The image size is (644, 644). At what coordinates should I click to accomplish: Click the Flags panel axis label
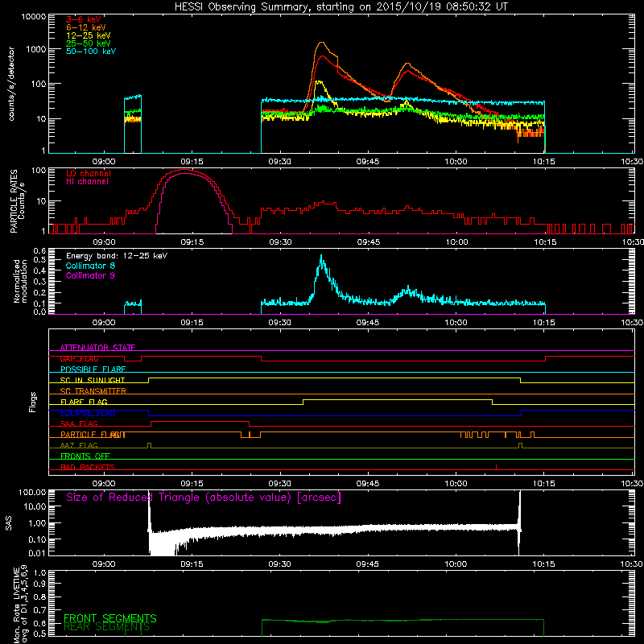(x=33, y=402)
